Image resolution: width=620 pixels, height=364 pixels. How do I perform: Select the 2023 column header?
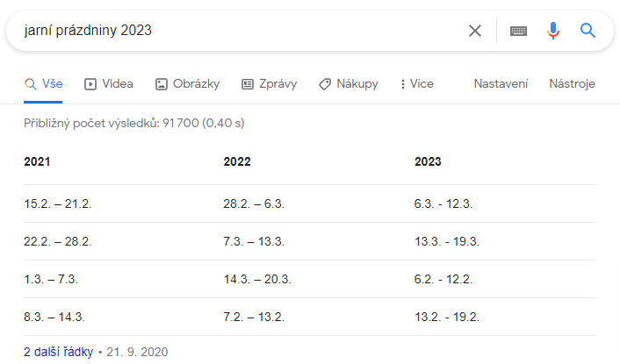tap(428, 161)
